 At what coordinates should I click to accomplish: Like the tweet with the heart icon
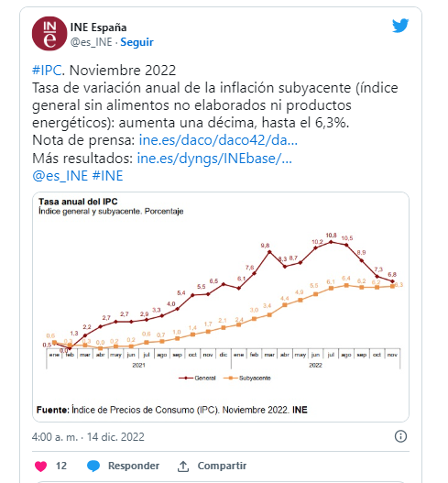(x=41, y=467)
